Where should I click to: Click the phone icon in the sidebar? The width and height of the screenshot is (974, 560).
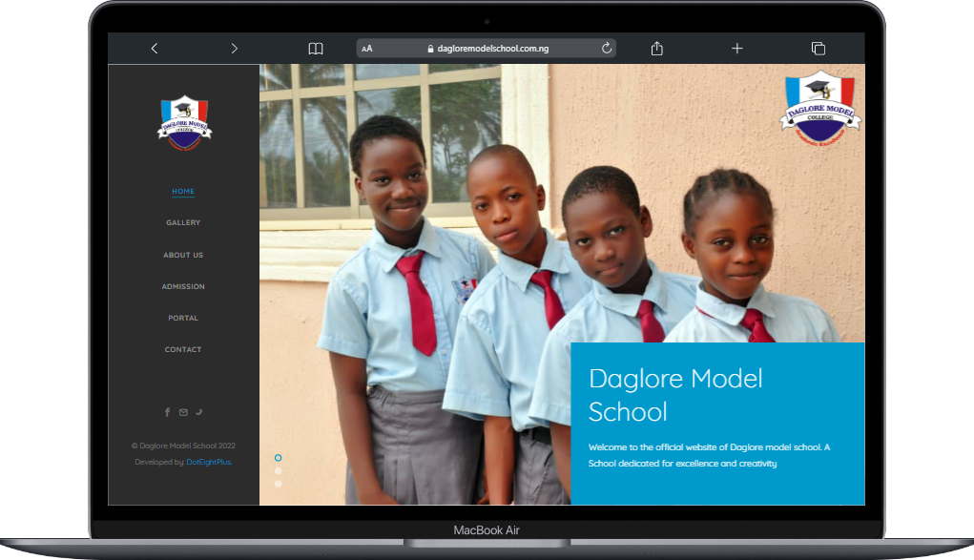pos(199,412)
